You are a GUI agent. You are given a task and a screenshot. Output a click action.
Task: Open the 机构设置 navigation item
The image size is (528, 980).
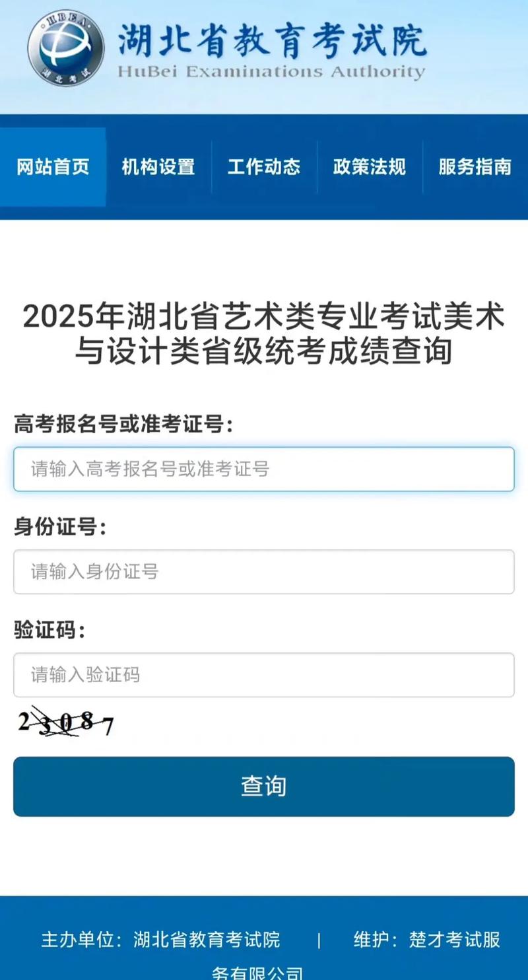(157, 167)
